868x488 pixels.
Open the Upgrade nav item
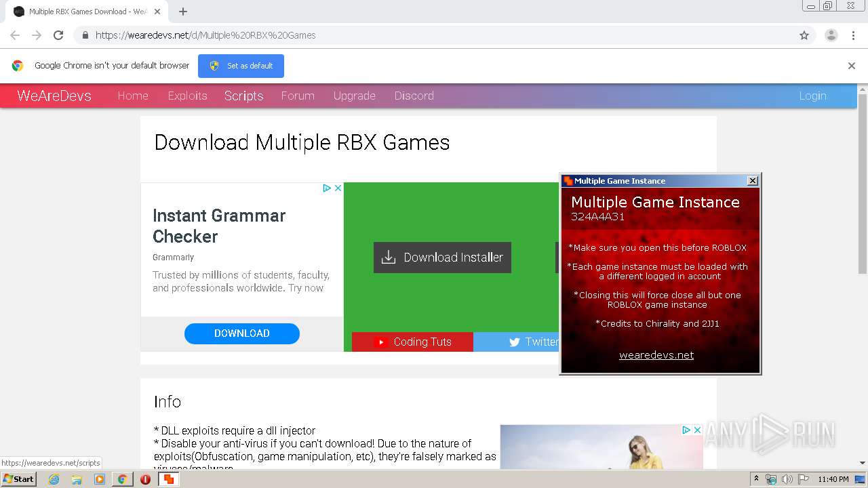click(354, 96)
